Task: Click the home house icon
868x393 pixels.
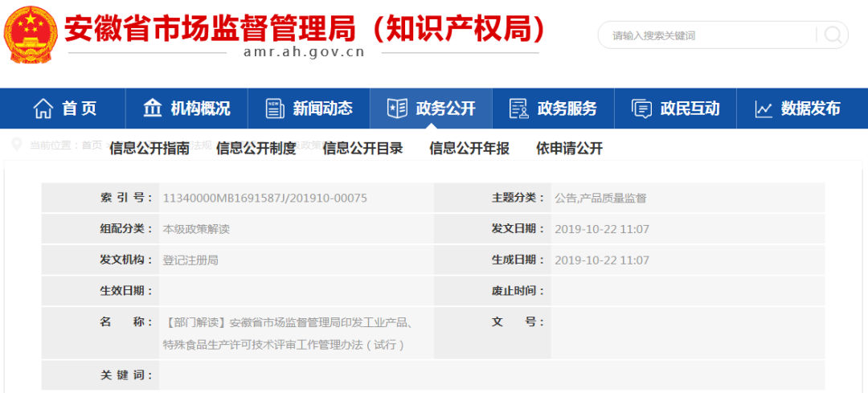Action: 43,108
